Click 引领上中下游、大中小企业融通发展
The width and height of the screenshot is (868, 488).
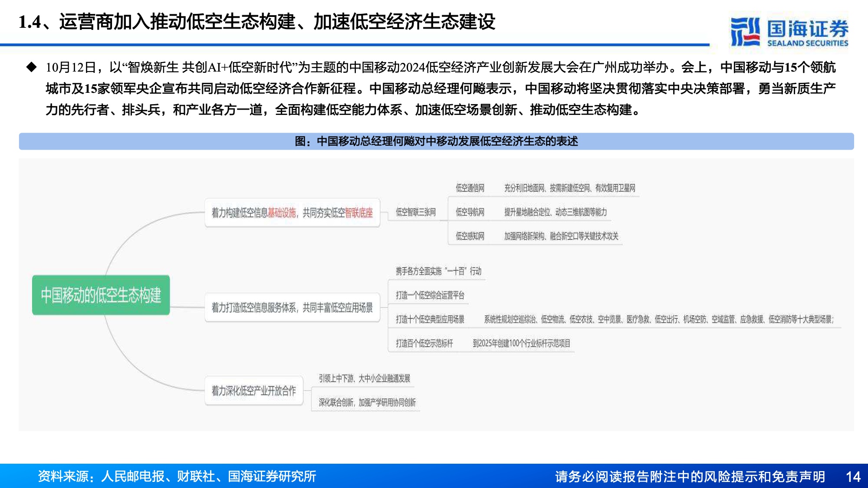(x=364, y=378)
